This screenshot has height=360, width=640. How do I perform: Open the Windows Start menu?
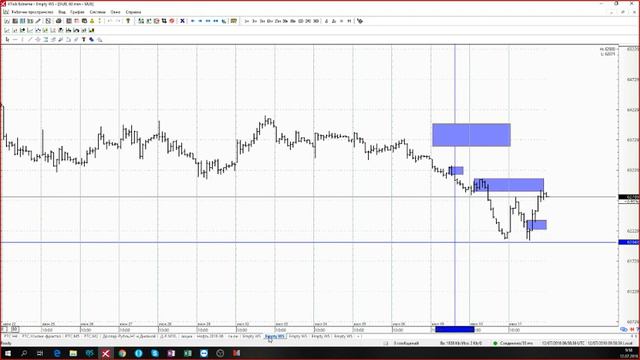(x=7, y=353)
